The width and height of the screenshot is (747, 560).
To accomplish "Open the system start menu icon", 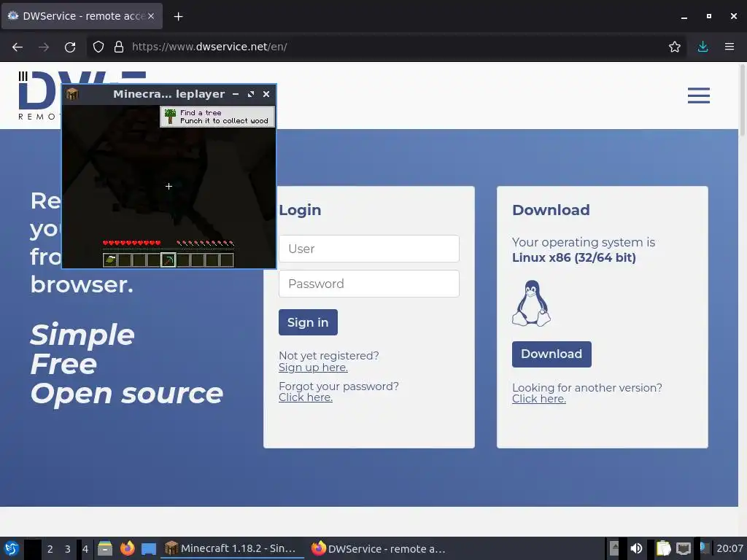I will pyautogui.click(x=12, y=548).
